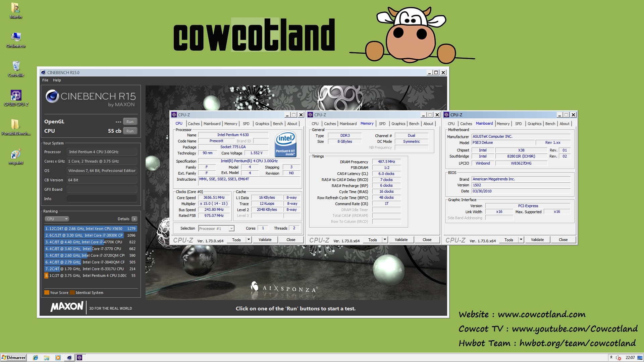Screen dimensions: 644x362
Task: Click the DRAM Frequency value 487.5 MHz
Action: point(386,162)
